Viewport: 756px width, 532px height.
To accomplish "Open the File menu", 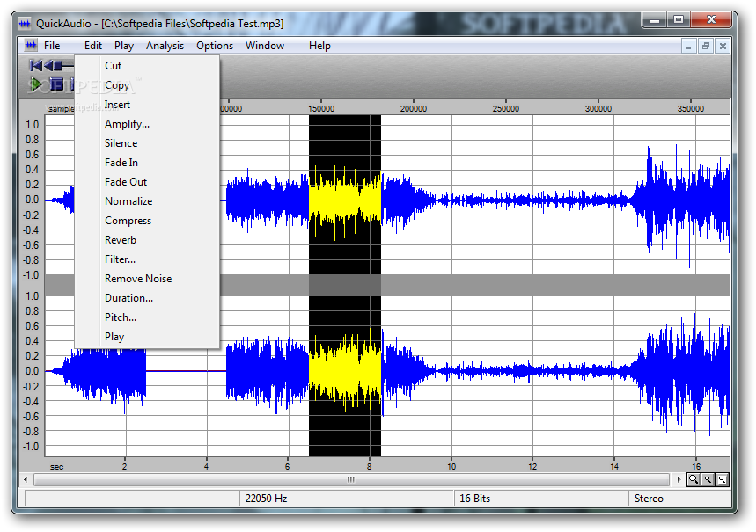I will (52, 46).
